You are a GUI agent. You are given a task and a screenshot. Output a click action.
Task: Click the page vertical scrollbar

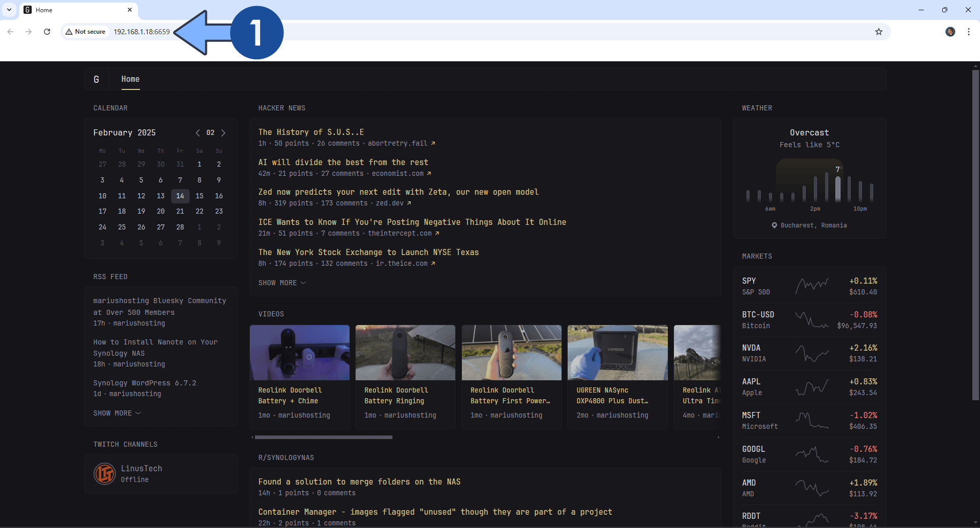click(x=975, y=235)
